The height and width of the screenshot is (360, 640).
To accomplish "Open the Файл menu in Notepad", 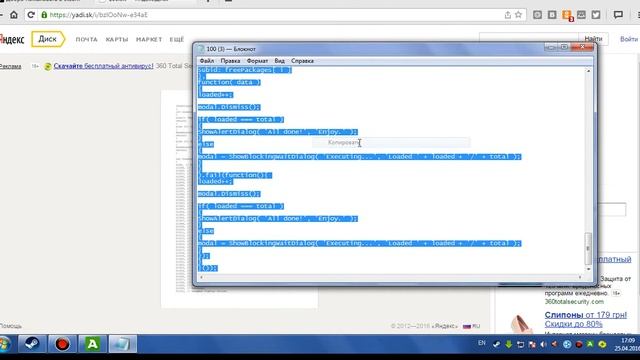I will (207, 61).
